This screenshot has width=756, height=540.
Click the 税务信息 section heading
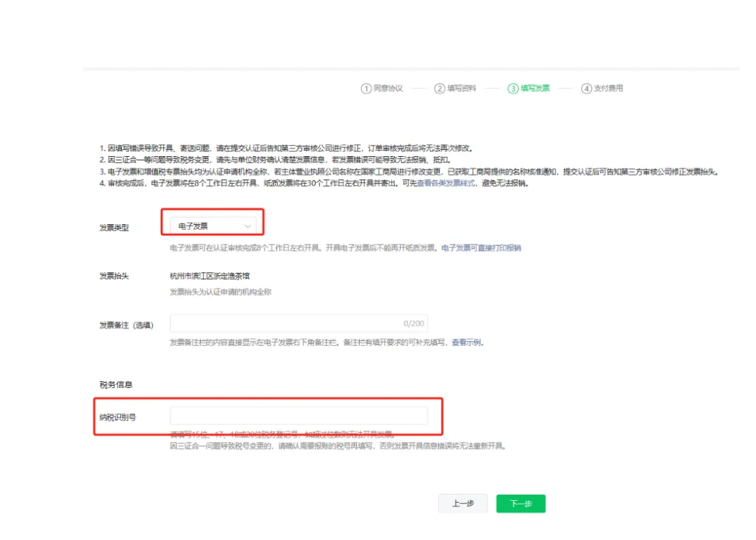coord(116,385)
